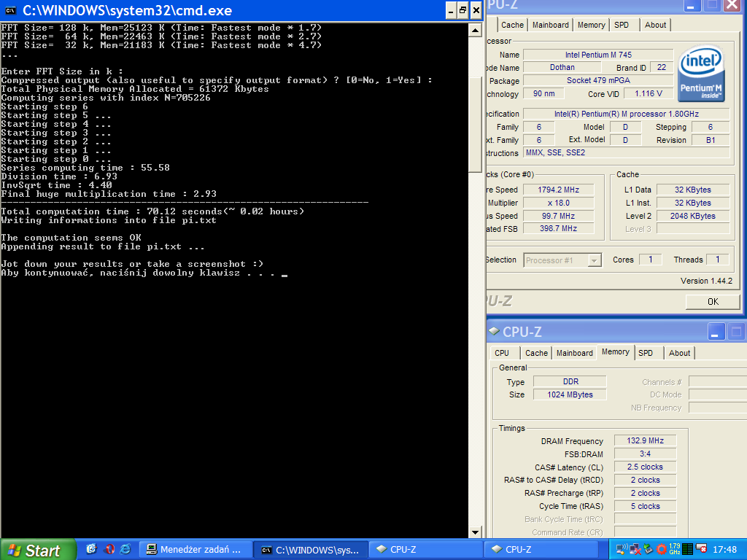Screen dimensions: 747x560
Task: Click the Intel Pentium M inside logo
Action: coord(701,73)
